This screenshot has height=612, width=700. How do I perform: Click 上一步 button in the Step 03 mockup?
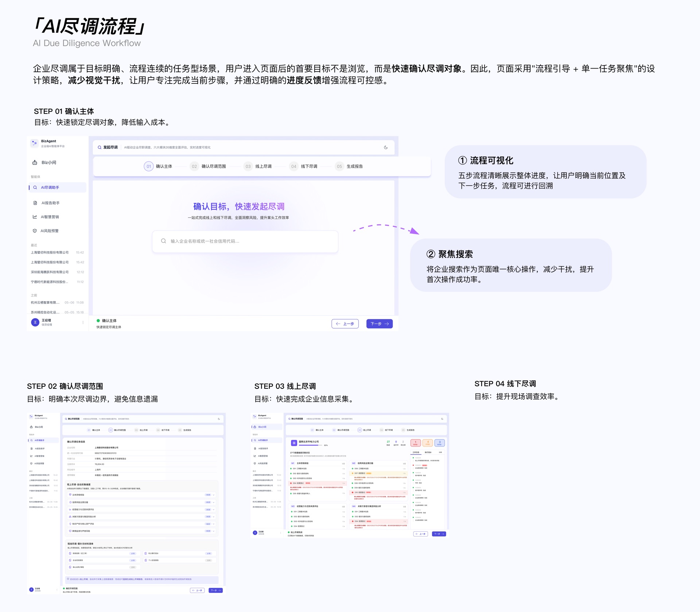point(421,534)
